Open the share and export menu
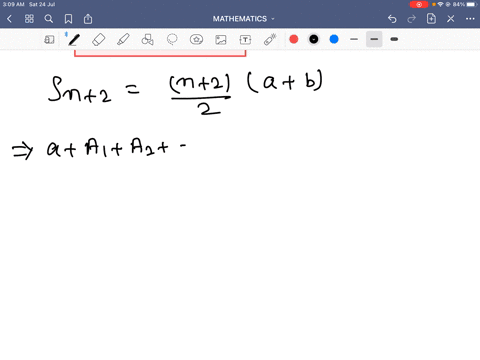The width and height of the screenshot is (480, 360). point(88,19)
